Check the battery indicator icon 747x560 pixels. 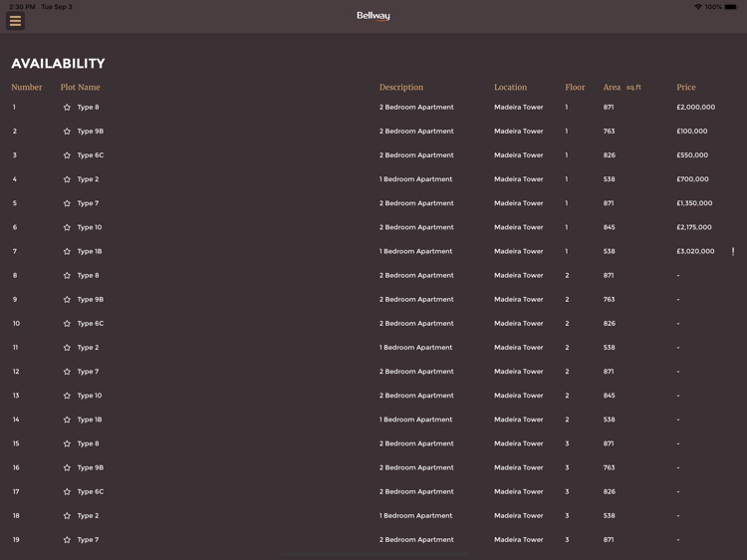pos(731,7)
